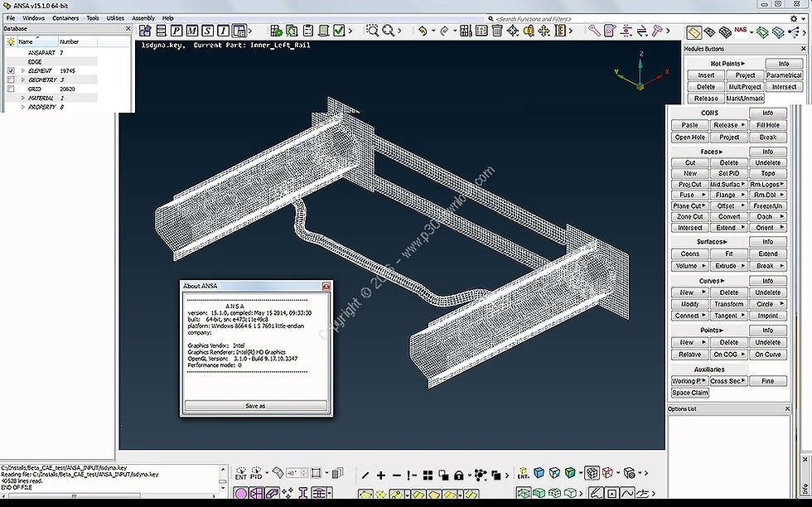Open the Includes (I) list icon
Viewport: 812px width, 507px height.
[223, 31]
